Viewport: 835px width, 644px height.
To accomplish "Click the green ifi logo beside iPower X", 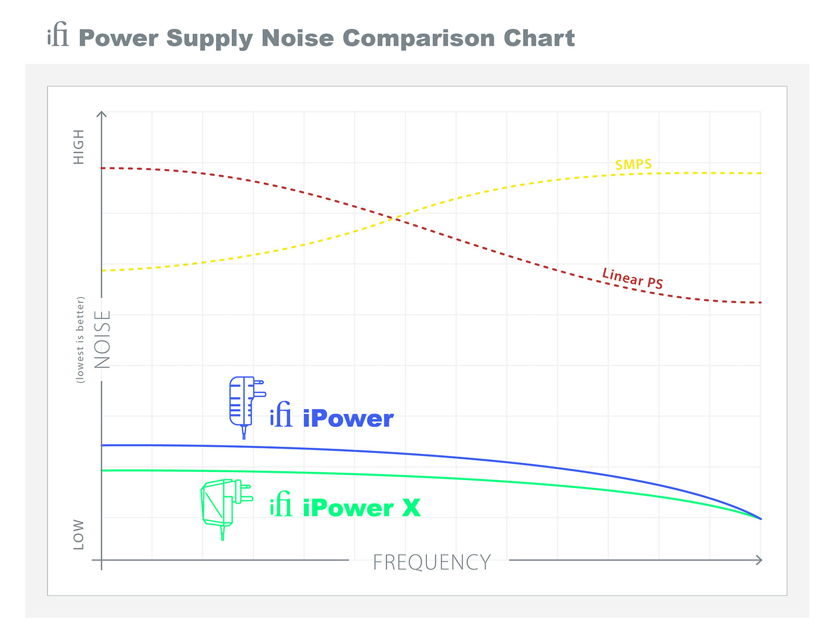I will (281, 505).
